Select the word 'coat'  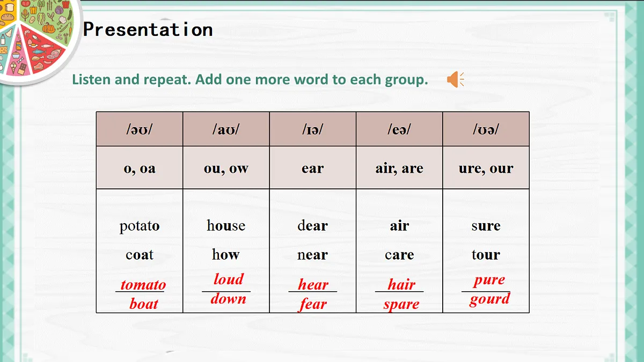[x=140, y=255]
